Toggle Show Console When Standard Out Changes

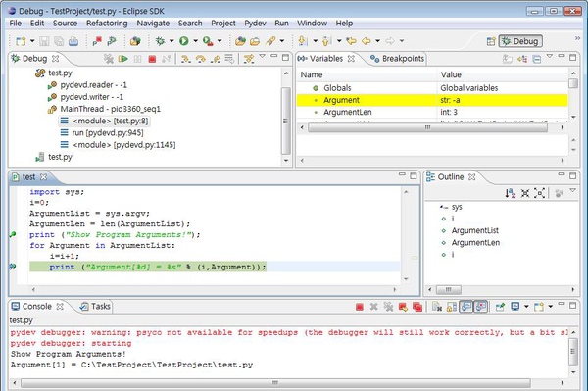point(466,307)
